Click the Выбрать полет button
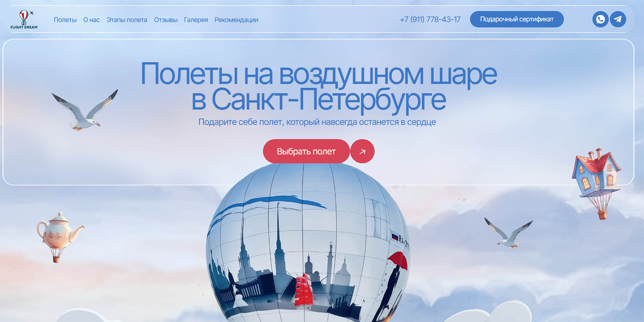 point(306,151)
